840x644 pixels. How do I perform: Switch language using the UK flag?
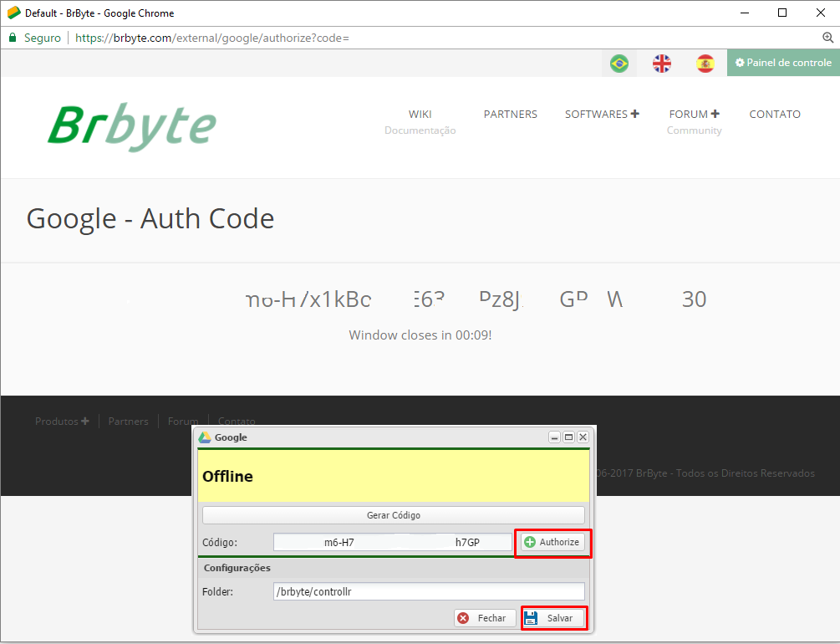(662, 64)
